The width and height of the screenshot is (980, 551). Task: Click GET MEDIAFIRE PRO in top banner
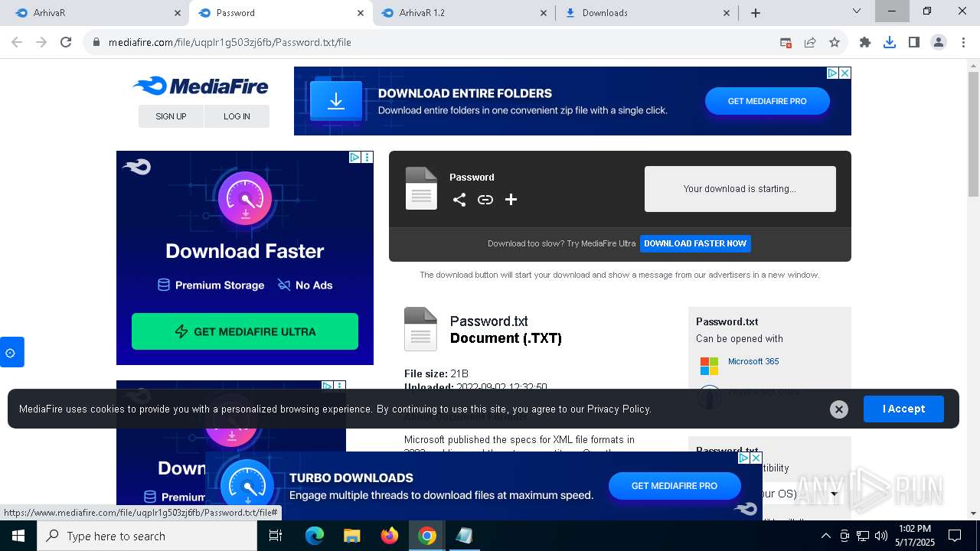pos(767,101)
